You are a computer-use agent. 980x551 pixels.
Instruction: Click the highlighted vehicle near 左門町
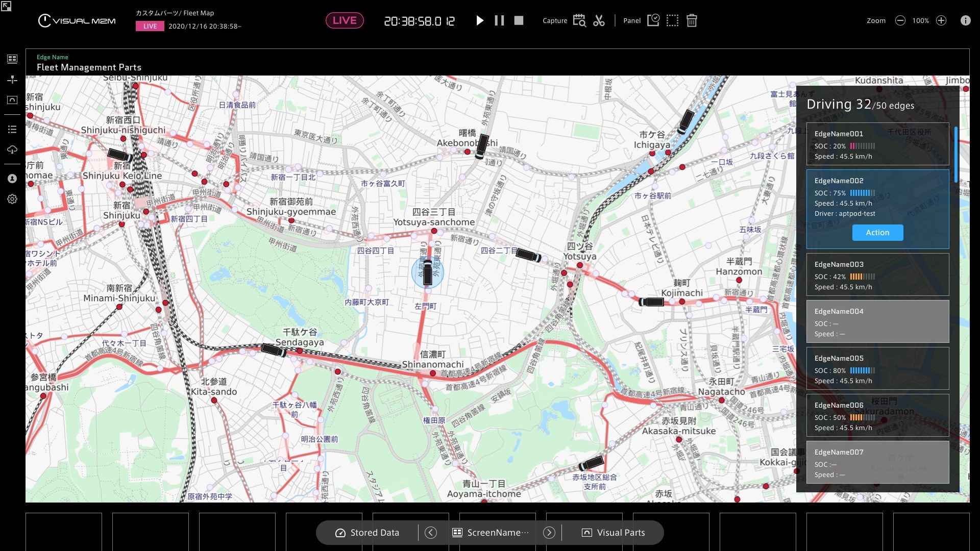click(428, 273)
